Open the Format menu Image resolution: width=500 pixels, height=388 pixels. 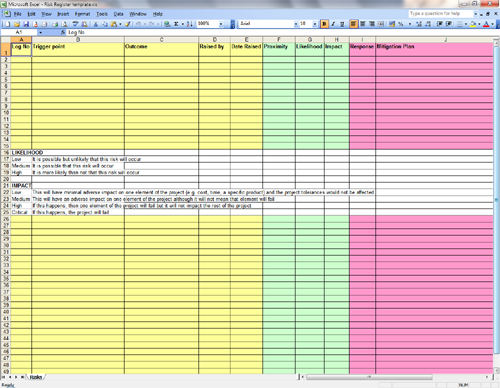[x=82, y=14]
